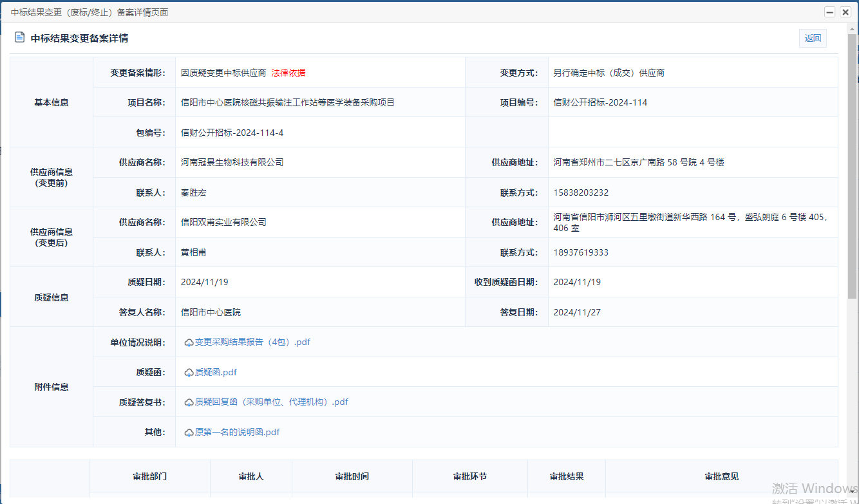Close the 备案详情页面 dialog with X
The height and width of the screenshot is (504, 859).
click(844, 12)
